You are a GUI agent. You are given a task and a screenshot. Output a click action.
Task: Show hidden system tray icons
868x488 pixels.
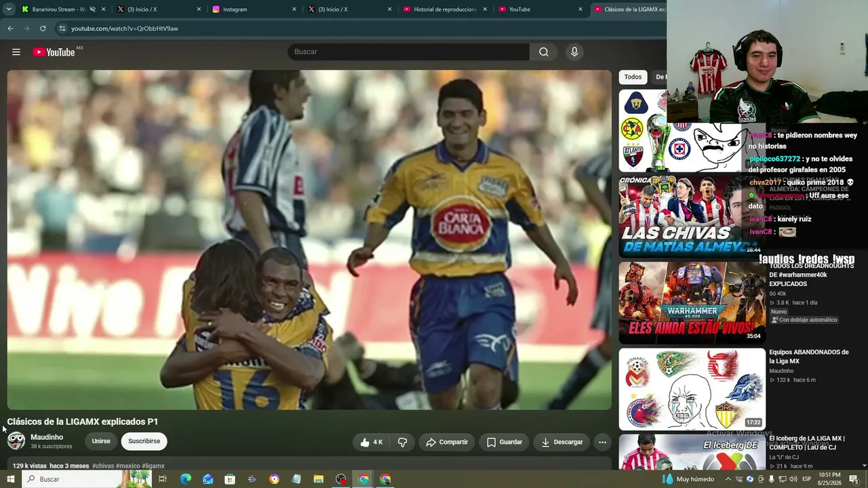[728, 479]
